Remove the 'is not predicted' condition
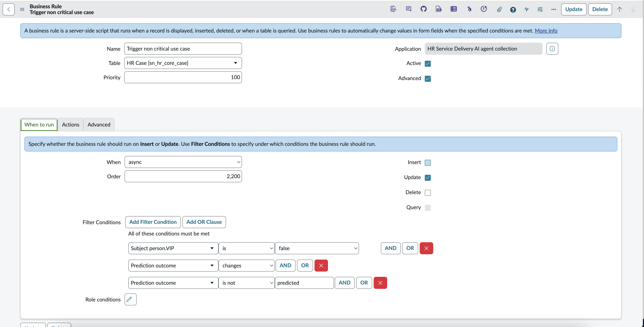Viewport: 644px width, 327px height. pos(380,282)
